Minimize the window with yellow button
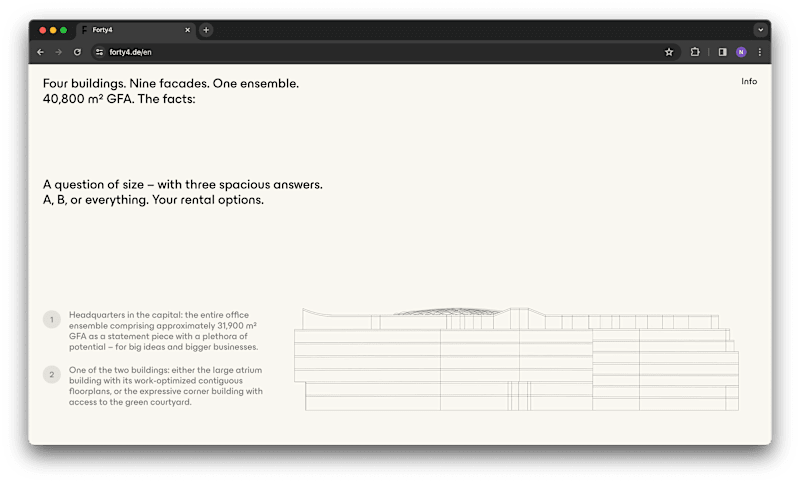Image resolution: width=800 pixels, height=483 pixels. [x=53, y=30]
